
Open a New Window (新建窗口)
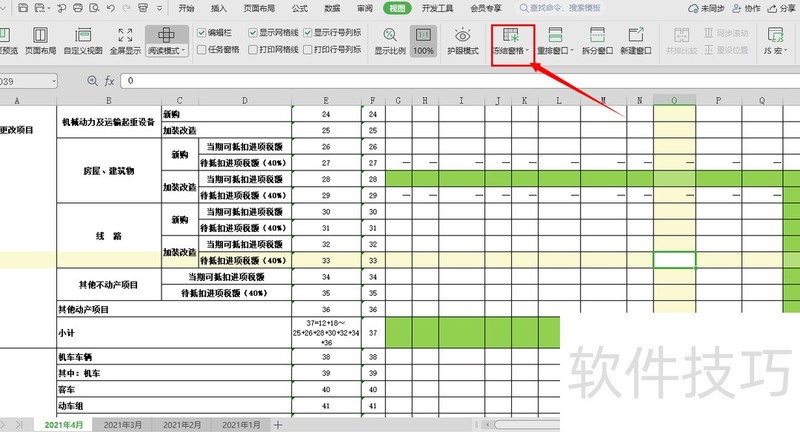[x=636, y=41]
